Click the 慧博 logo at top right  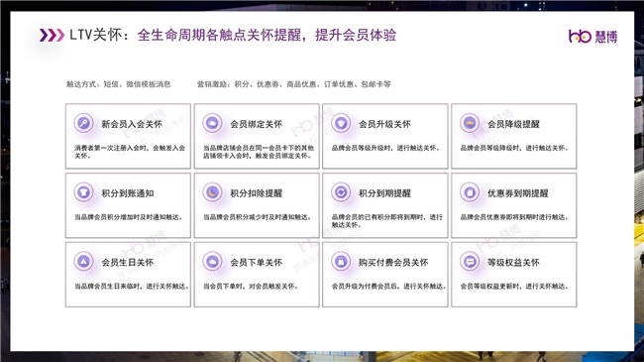592,36
